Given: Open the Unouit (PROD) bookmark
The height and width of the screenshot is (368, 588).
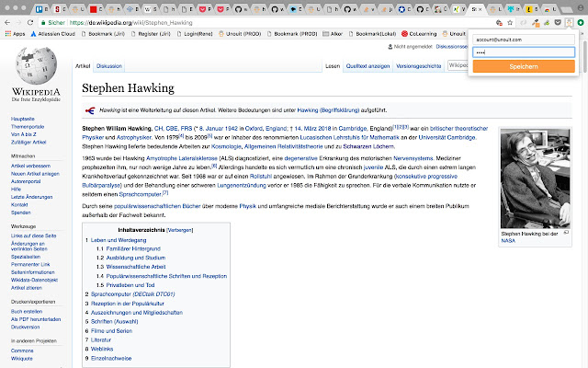Looking at the screenshot, I should pos(240,34).
